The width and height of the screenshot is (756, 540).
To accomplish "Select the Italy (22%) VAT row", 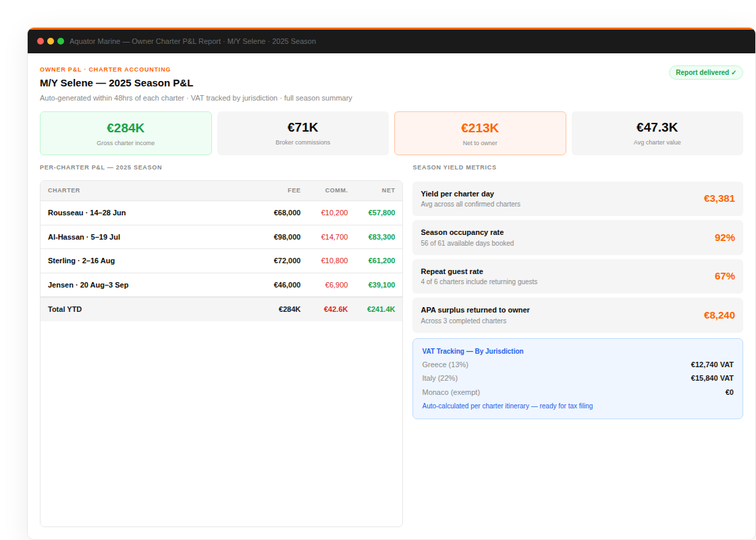I will tap(578, 379).
